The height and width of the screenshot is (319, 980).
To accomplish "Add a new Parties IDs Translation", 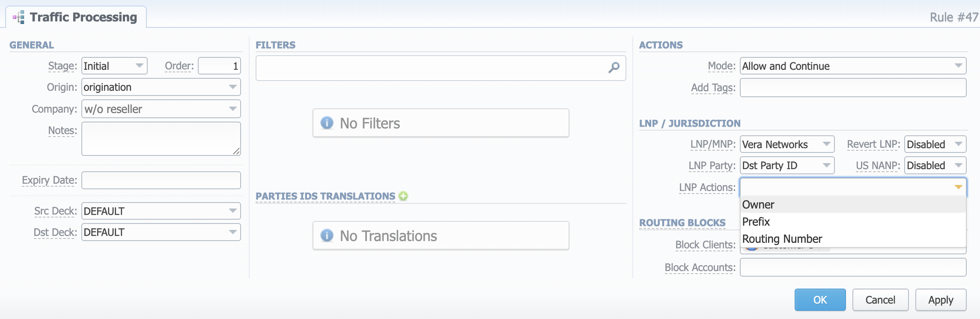I will pos(403,196).
